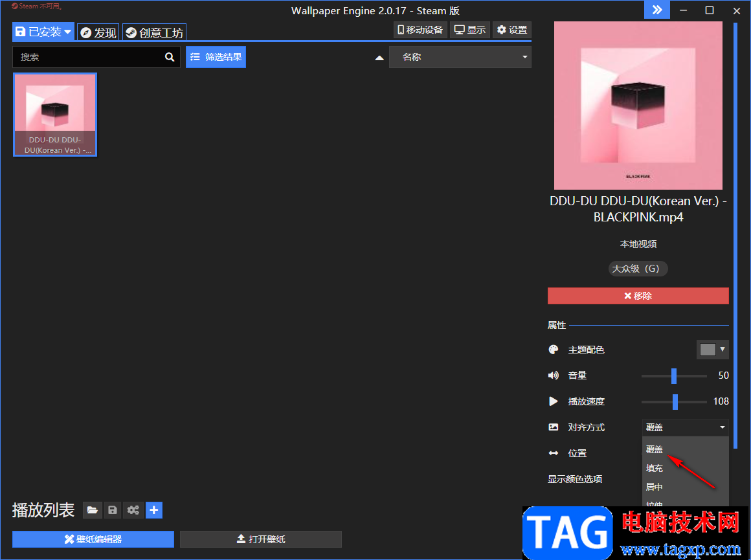Switch to the 发现 tab
The width and height of the screenshot is (751, 560).
[98, 32]
